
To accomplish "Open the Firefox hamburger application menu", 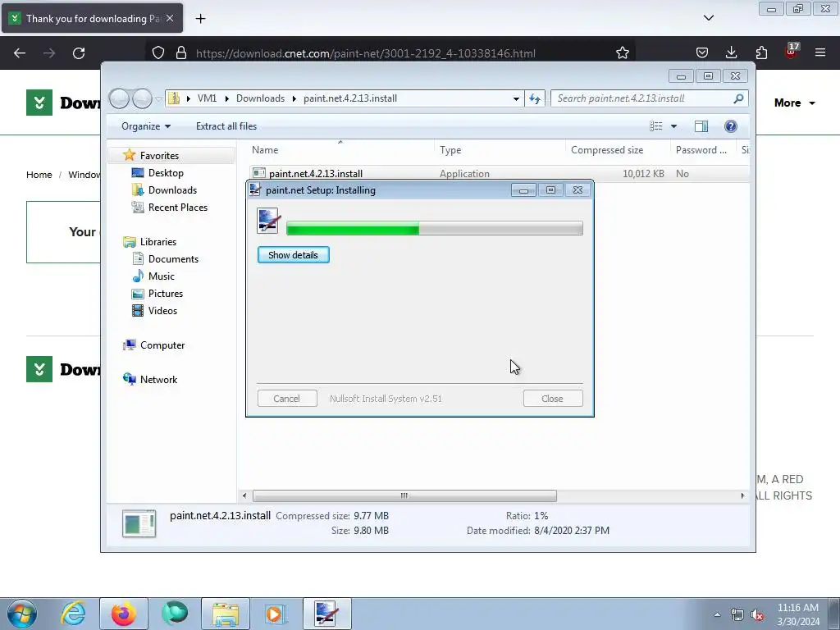I will (x=820, y=53).
